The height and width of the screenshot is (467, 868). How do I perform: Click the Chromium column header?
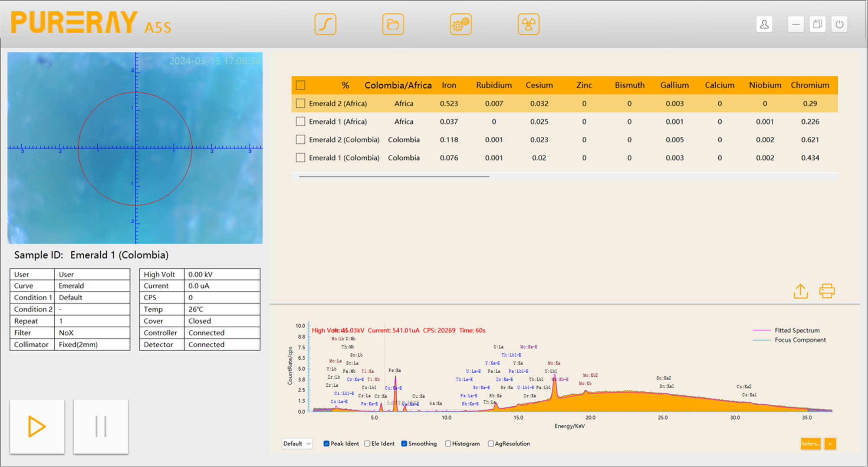pos(810,85)
